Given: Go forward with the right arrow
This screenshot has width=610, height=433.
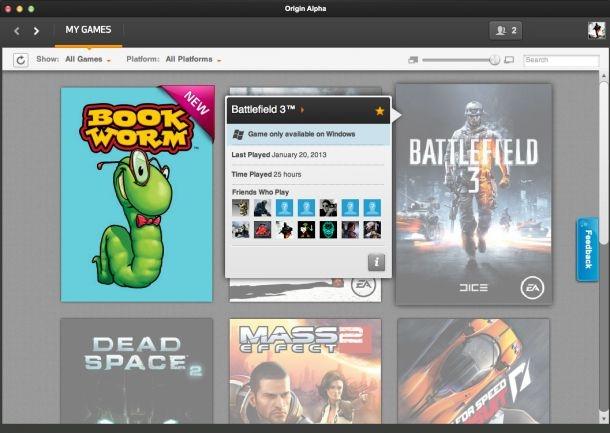Looking at the screenshot, I should tap(36, 31).
